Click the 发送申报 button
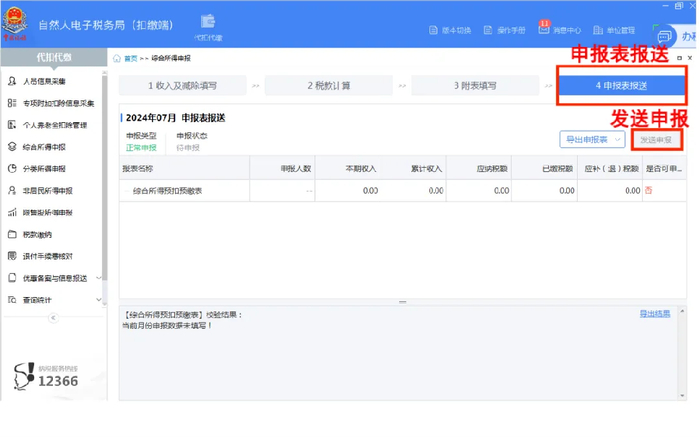Viewport: 700px width, 438px height. (x=657, y=140)
